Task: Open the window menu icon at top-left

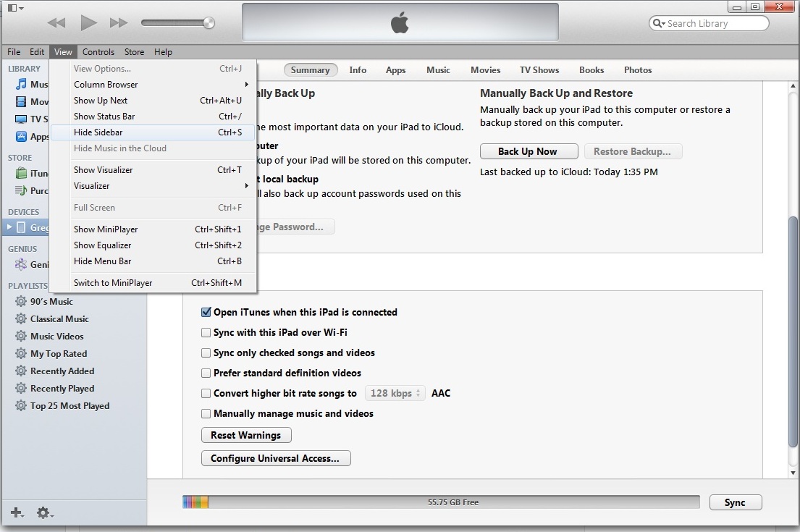Action: tap(15, 8)
